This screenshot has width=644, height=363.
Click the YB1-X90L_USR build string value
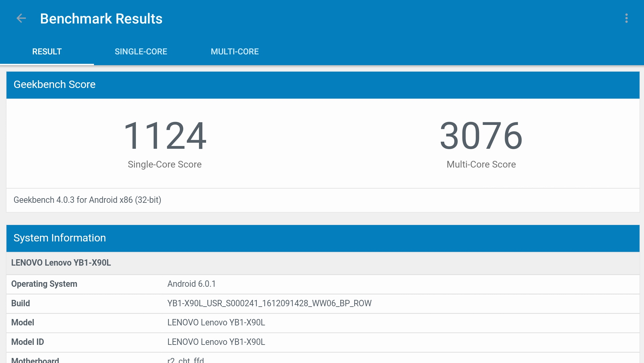tap(269, 304)
